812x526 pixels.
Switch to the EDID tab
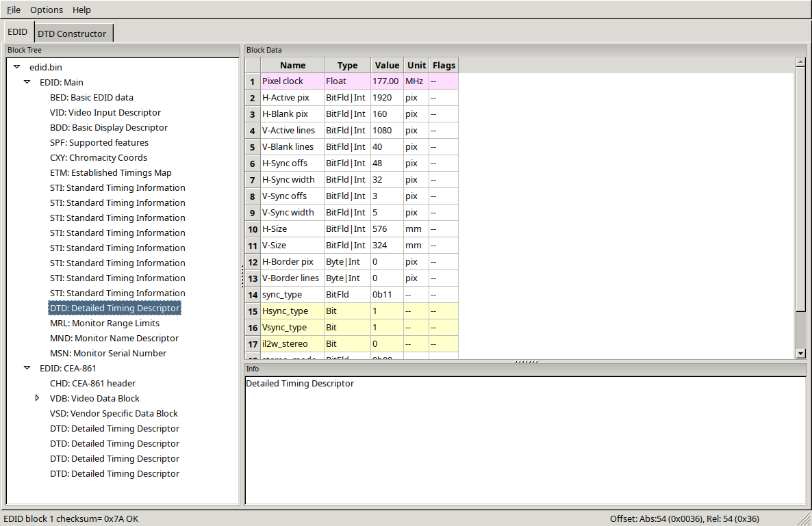18,32
